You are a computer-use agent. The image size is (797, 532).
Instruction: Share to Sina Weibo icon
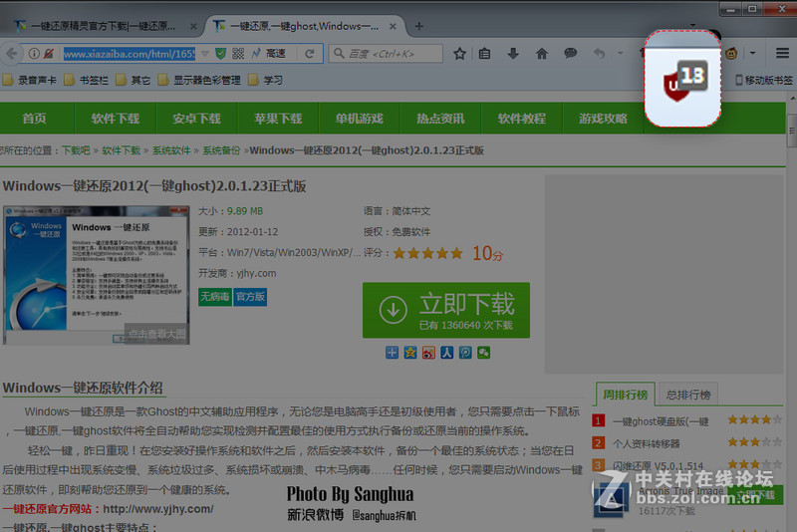coord(428,353)
